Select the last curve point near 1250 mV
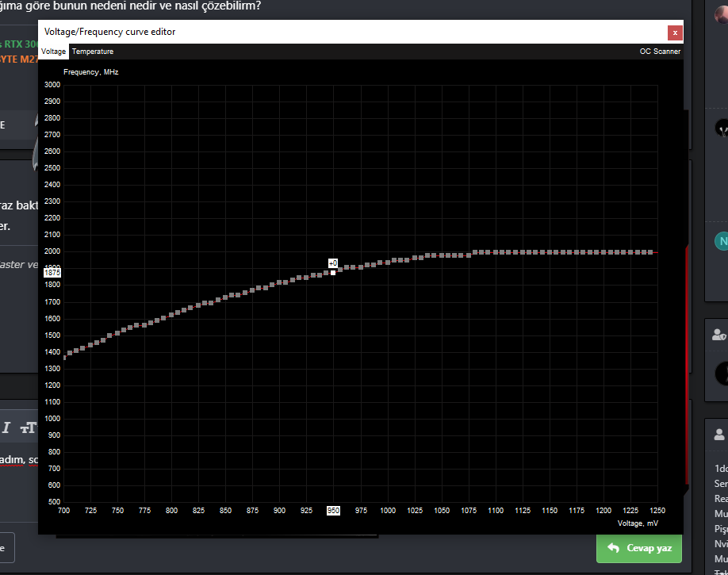 (x=650, y=252)
